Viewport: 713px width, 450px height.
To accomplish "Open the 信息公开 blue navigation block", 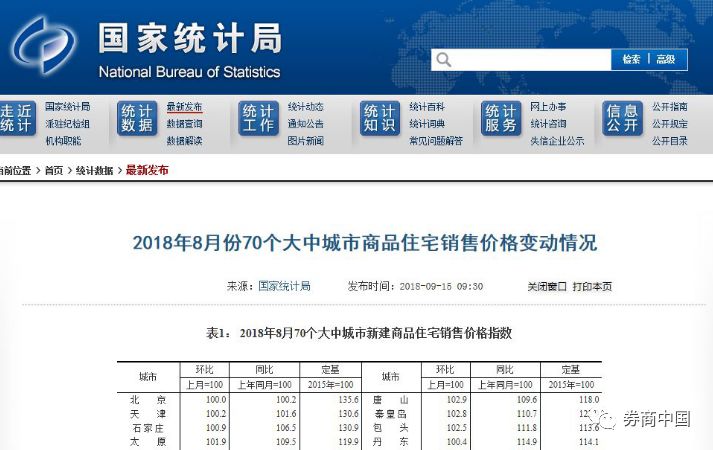I will tap(623, 118).
